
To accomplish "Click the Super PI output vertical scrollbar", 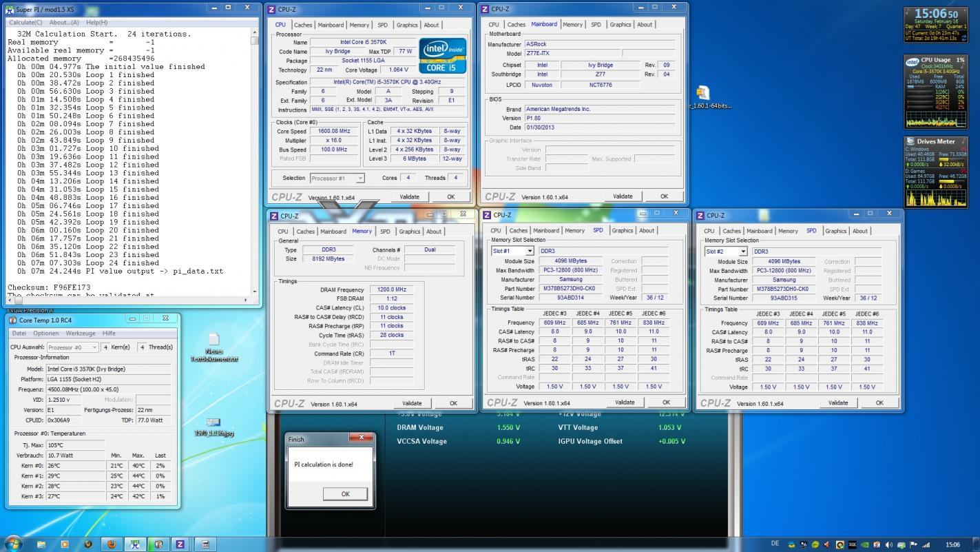I will pyautogui.click(x=255, y=163).
